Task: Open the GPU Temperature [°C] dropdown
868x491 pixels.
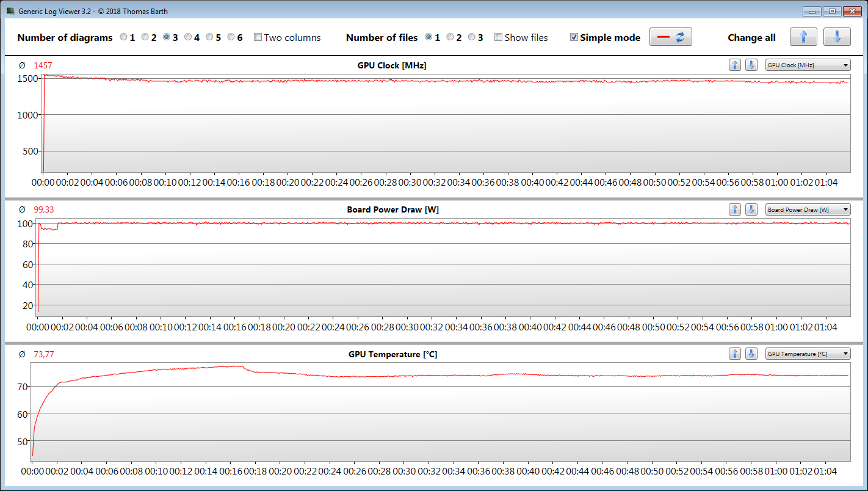Action: pos(808,354)
